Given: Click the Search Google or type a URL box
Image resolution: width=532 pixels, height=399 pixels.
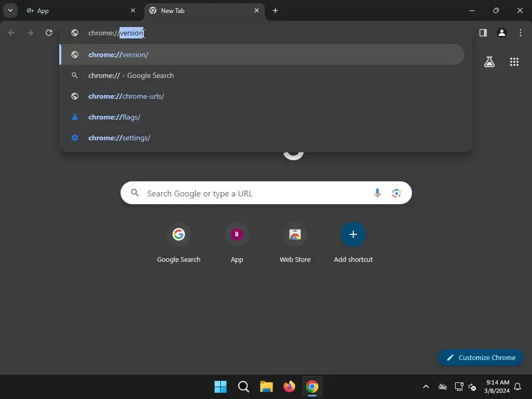Looking at the screenshot, I should [x=266, y=193].
